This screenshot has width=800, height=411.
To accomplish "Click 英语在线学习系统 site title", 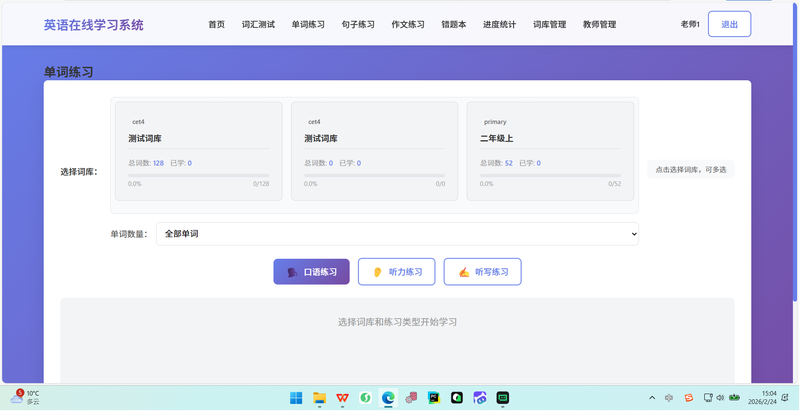I will [93, 24].
